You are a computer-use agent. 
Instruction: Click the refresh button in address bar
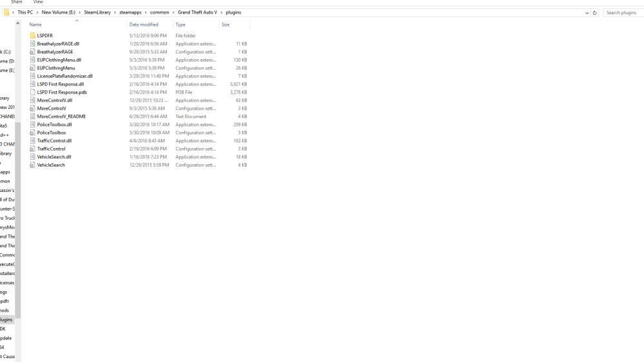[594, 13]
